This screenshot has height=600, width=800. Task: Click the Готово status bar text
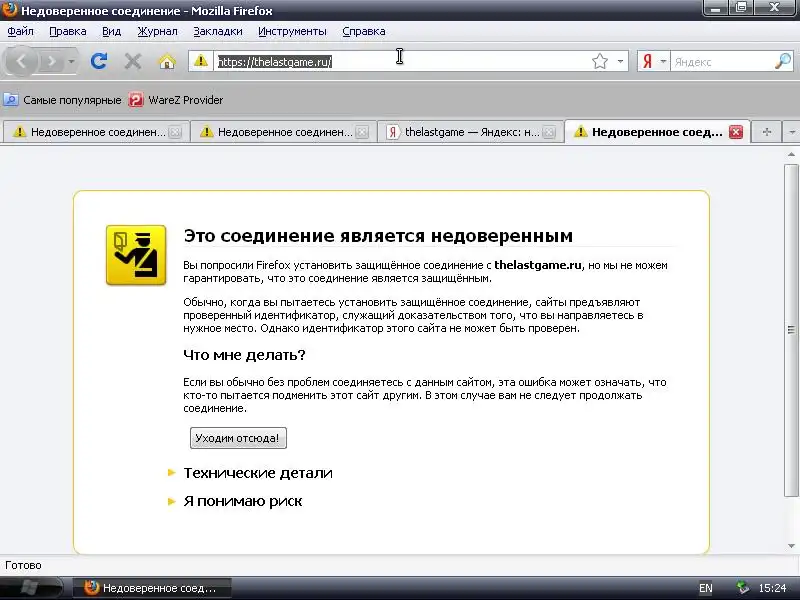(x=23, y=565)
